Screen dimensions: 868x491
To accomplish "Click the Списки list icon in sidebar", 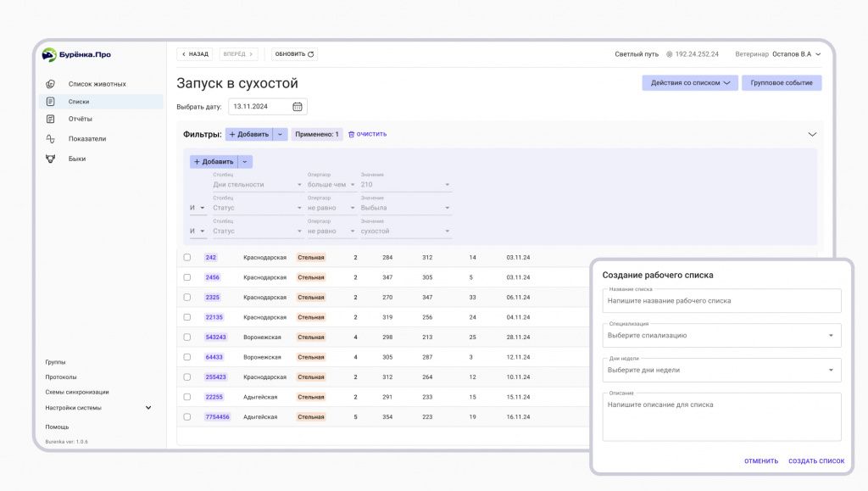I will click(50, 101).
